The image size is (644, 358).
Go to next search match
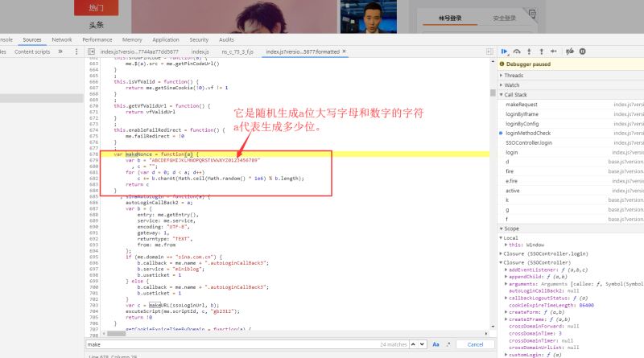click(x=422, y=344)
